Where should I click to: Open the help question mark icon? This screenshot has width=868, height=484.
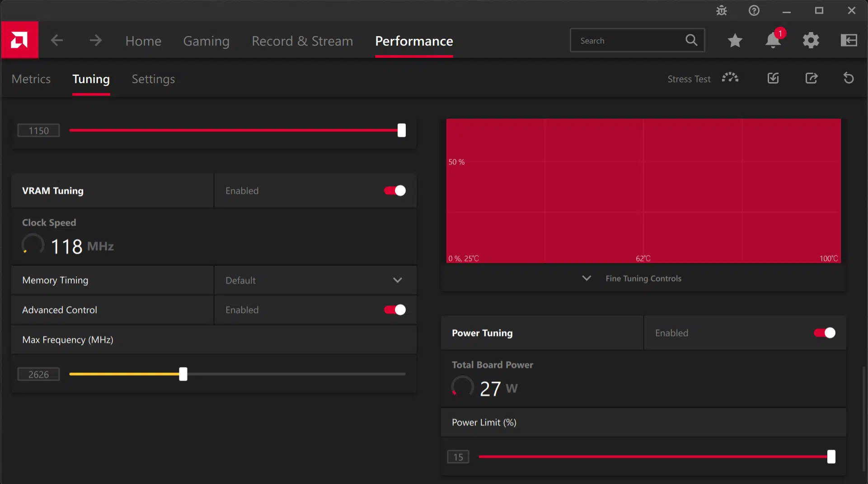(754, 10)
